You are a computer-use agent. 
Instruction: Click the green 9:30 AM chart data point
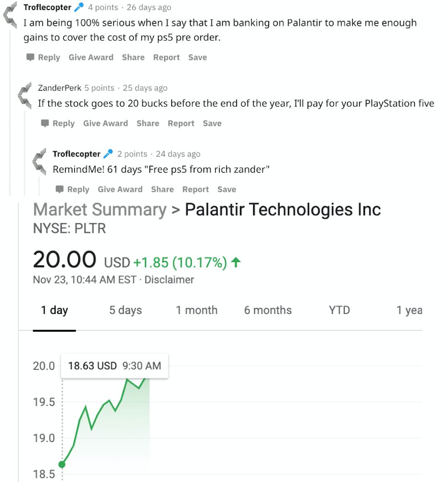point(62,464)
